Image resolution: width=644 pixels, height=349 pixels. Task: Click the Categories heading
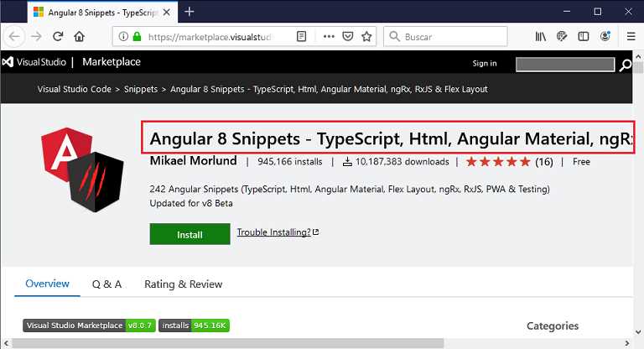553,326
